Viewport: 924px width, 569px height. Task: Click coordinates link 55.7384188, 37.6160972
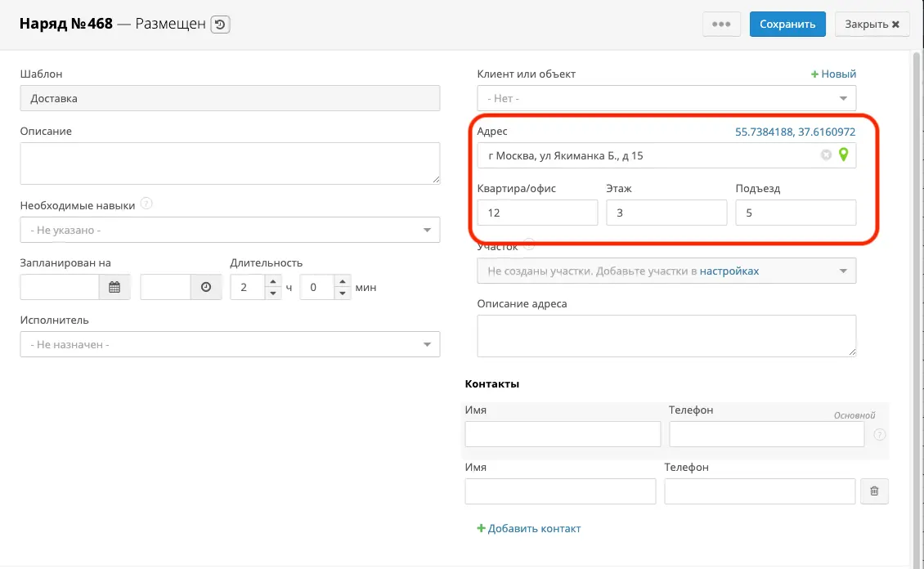coord(795,132)
